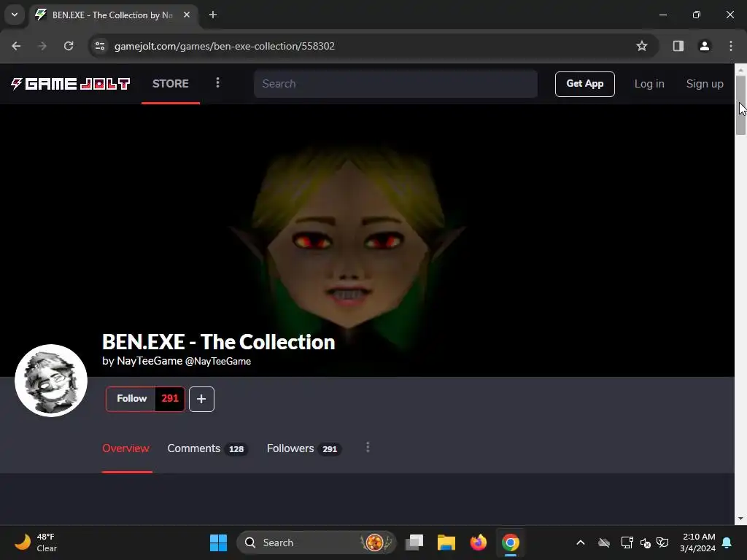Click the address bar URL
Screen dimensions: 747x560
pyautogui.click(x=225, y=46)
